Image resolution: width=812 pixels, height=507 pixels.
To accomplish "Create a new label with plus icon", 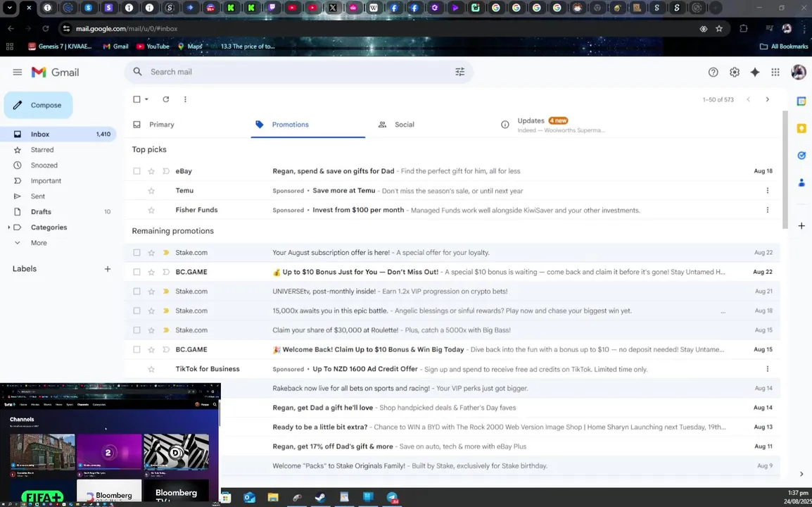I will point(107,269).
